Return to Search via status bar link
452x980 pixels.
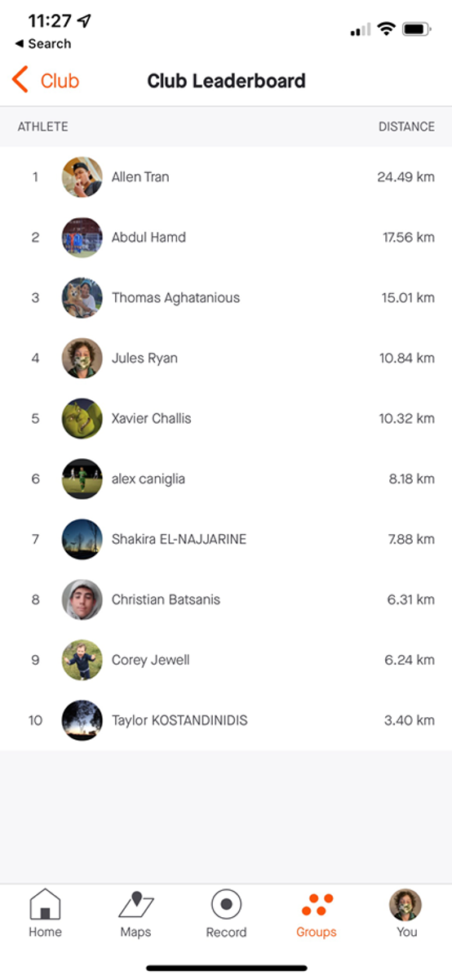pos(42,44)
